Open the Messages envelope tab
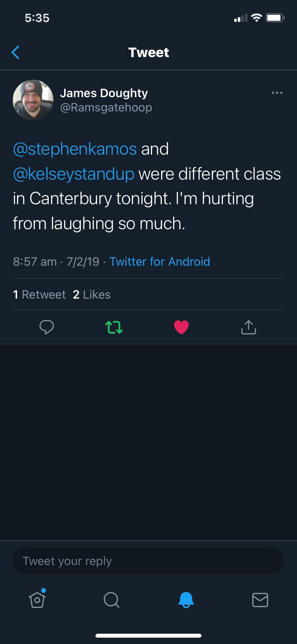The width and height of the screenshot is (297, 644). [x=260, y=600]
